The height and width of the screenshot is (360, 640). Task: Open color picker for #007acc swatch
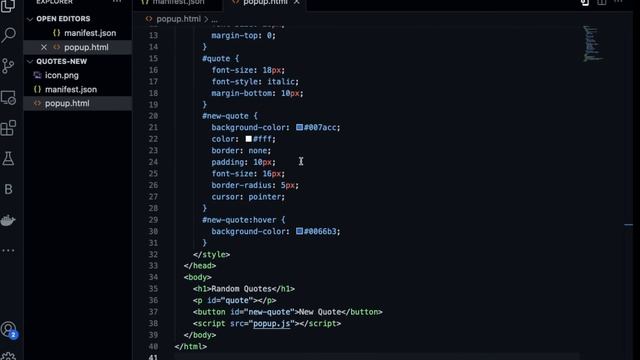[299, 127]
